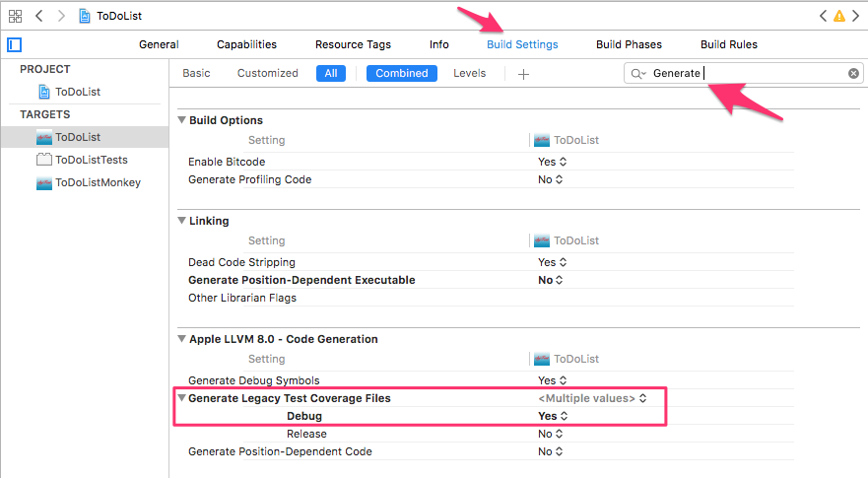
Task: Open the related items grid icon
Action: (15, 16)
